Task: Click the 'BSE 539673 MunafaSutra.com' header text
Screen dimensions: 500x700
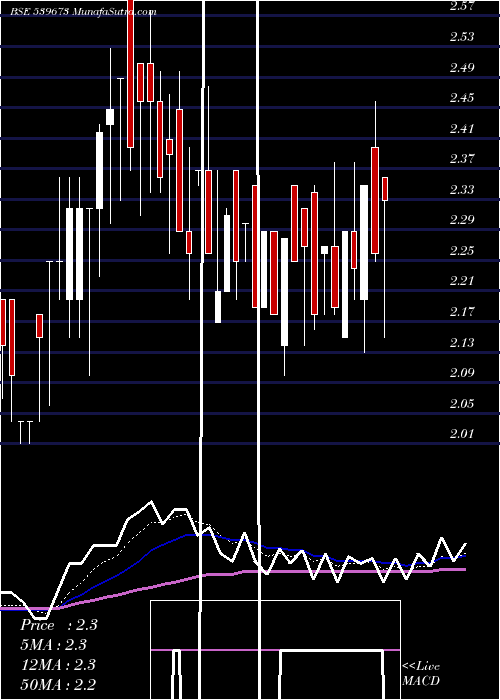Action: pos(83,12)
